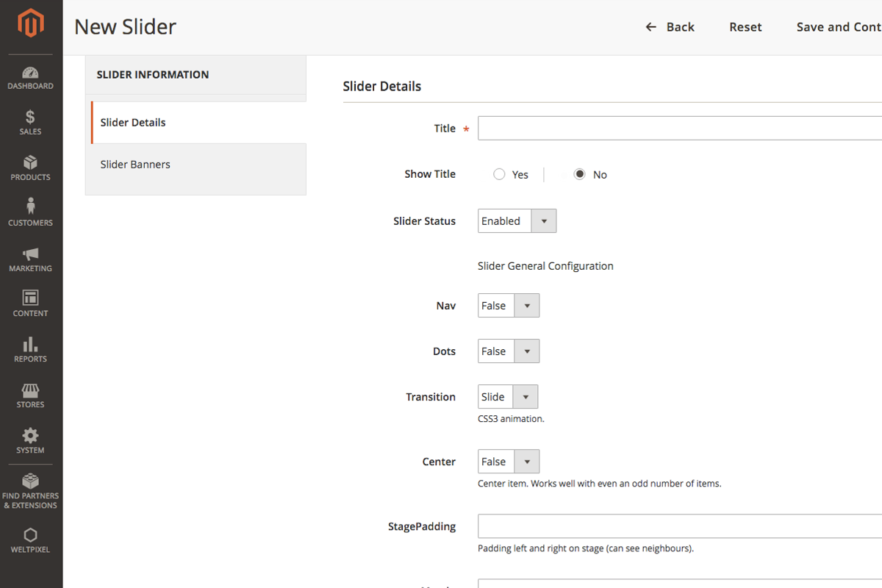The image size is (882, 588).
Task: Switch to the Slider Details tab
Action: pyautogui.click(x=198, y=123)
